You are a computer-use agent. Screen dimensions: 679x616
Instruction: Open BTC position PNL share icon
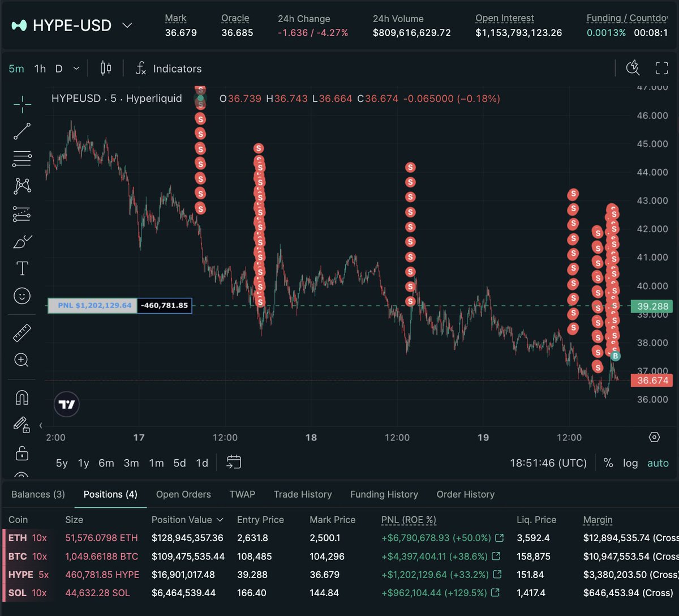pos(496,556)
